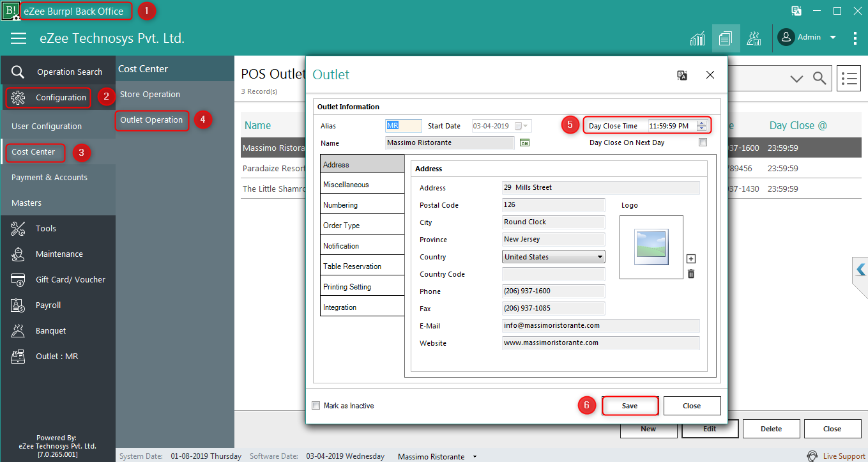
Task: Expand the Admin user dropdown arrow
Action: (x=833, y=38)
